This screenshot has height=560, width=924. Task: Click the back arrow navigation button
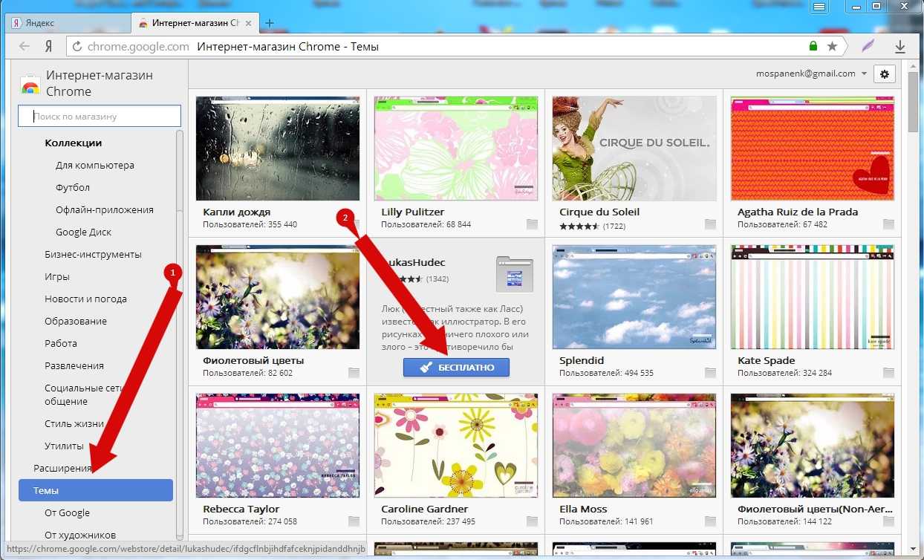25,46
